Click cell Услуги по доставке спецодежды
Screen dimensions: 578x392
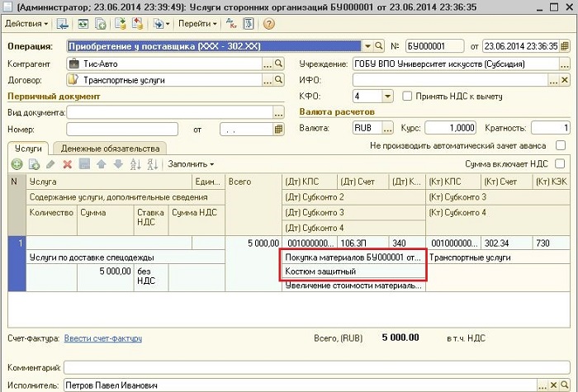126,257
